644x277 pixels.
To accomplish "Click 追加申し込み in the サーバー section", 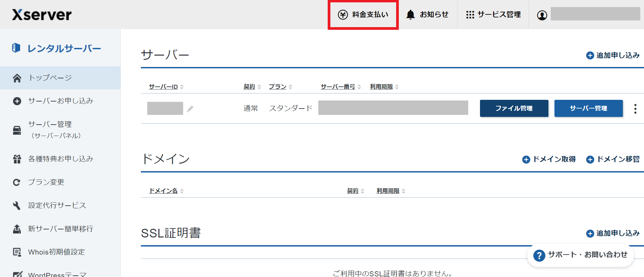I will pyautogui.click(x=613, y=55).
